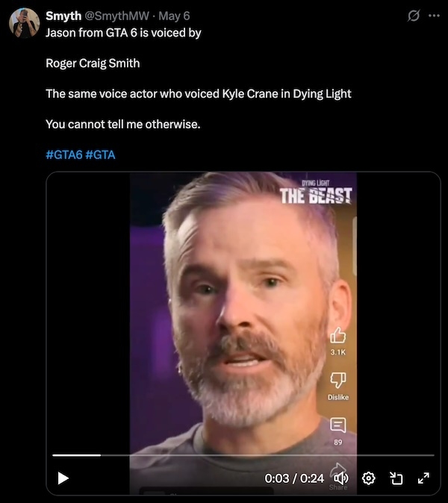
Task: Open video settings gear
Action: click(x=368, y=478)
